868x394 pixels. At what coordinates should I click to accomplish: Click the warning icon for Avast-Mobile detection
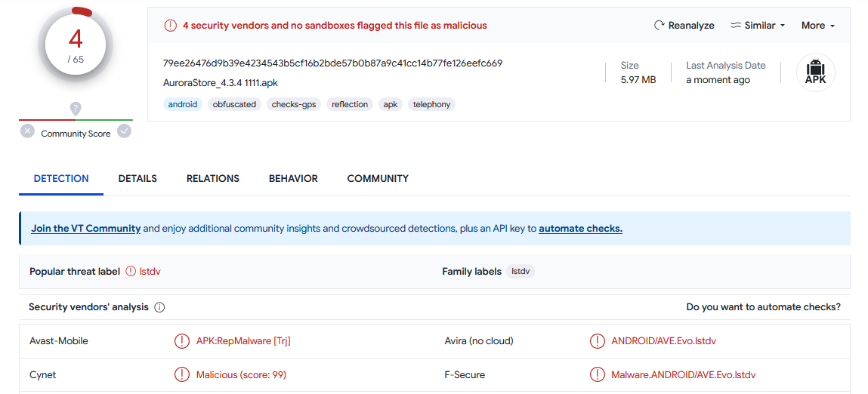point(181,341)
